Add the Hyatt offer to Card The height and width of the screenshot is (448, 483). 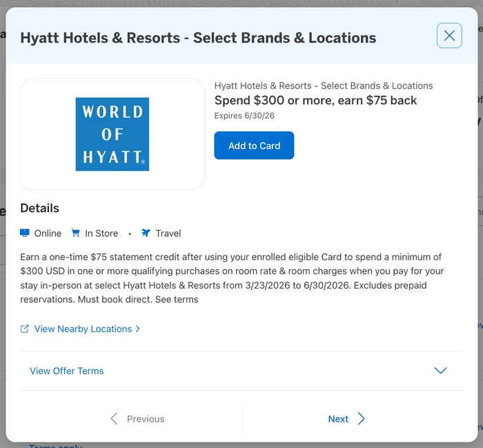[254, 146]
